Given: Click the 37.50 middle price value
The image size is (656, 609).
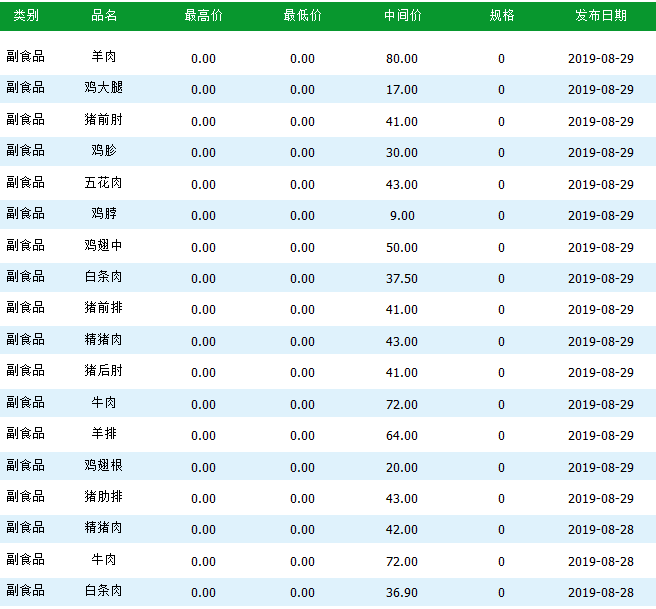Looking at the screenshot, I should click(402, 279).
